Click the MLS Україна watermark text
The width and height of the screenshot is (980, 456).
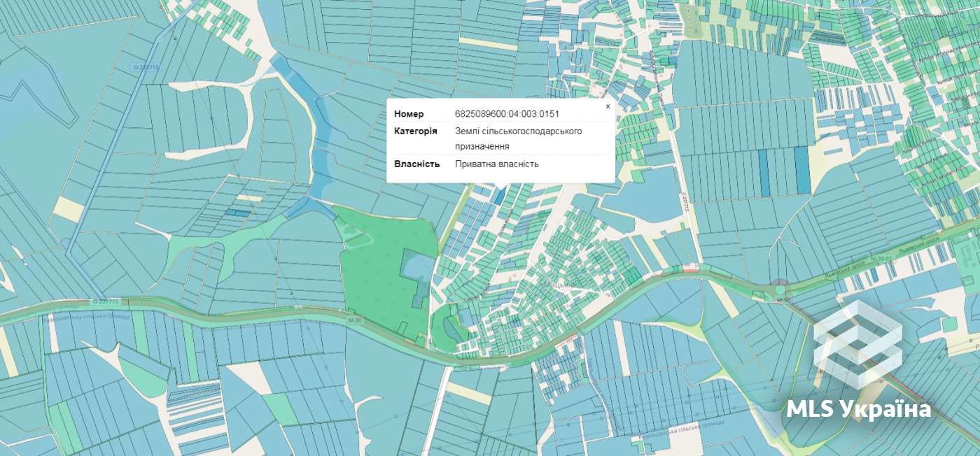point(859,409)
